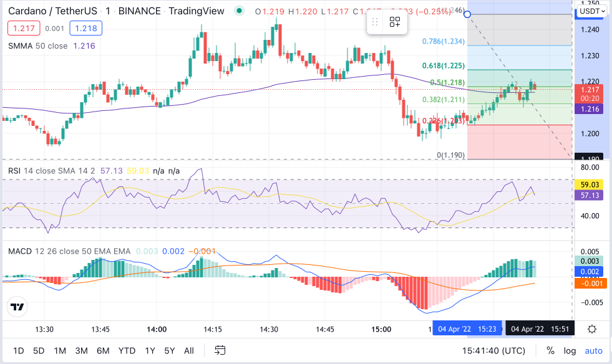Image resolution: width=612 pixels, height=364 pixels.
Task: Click the 15:00 time axis label
Action: click(x=381, y=329)
